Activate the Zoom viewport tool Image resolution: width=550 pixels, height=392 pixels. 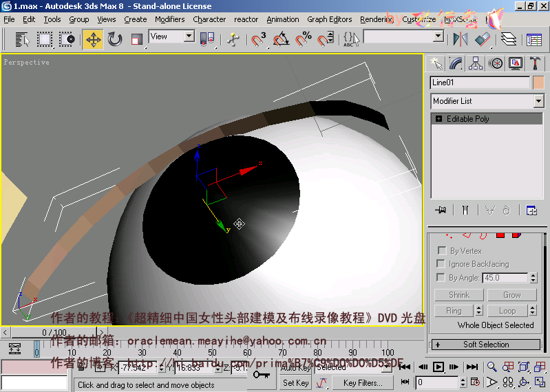[491, 367]
